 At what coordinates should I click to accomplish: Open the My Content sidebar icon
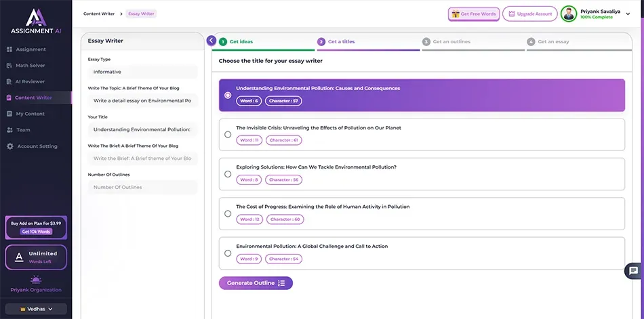(9, 114)
